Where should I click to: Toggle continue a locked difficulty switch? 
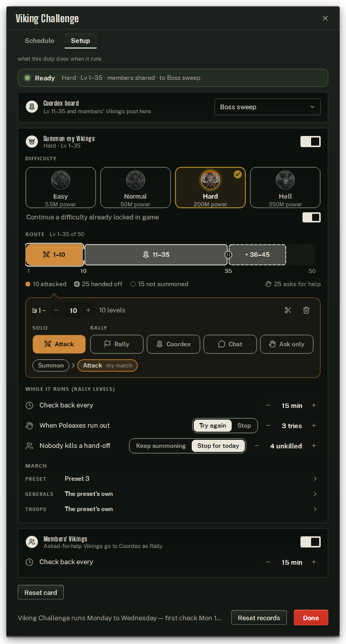[x=312, y=217]
